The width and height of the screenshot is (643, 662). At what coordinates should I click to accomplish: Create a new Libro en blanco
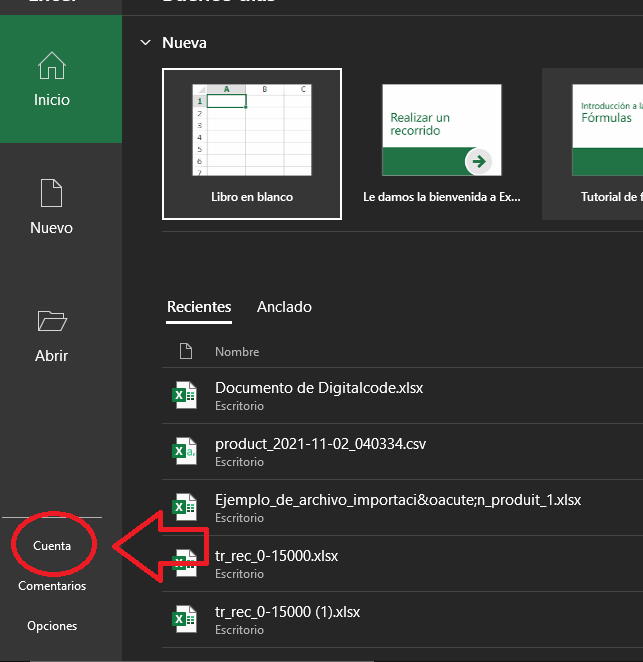point(252,143)
